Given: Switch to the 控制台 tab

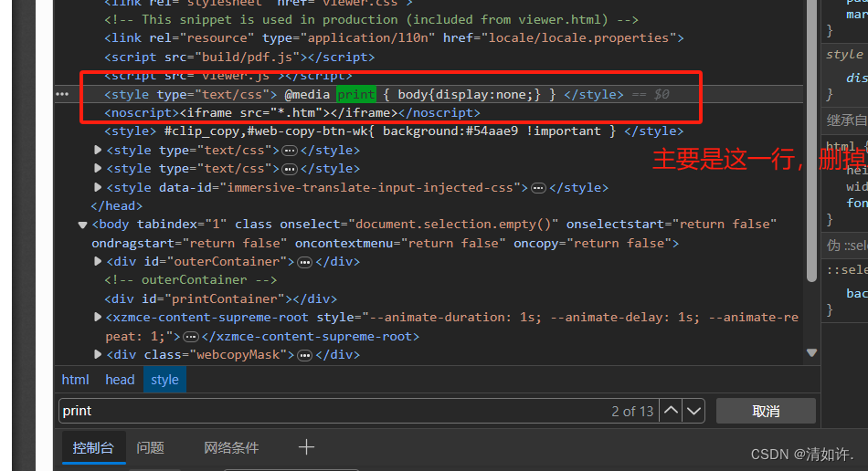Looking at the screenshot, I should click(93, 447).
